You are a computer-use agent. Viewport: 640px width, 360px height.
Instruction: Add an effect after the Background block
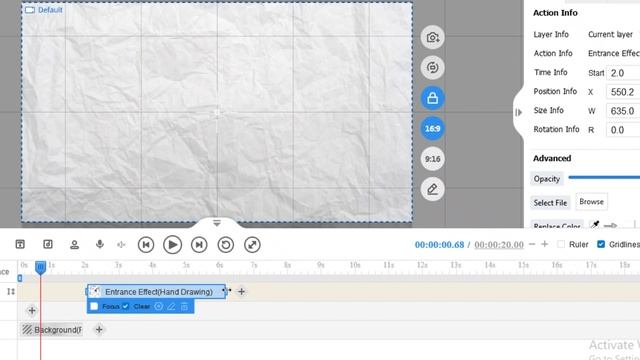tap(99, 329)
